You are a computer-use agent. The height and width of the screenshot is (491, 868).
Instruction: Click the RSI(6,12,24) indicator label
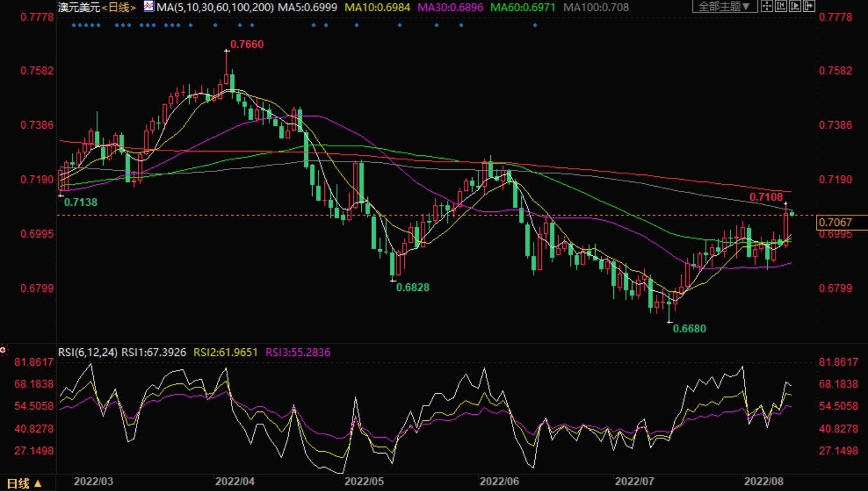[x=87, y=352]
